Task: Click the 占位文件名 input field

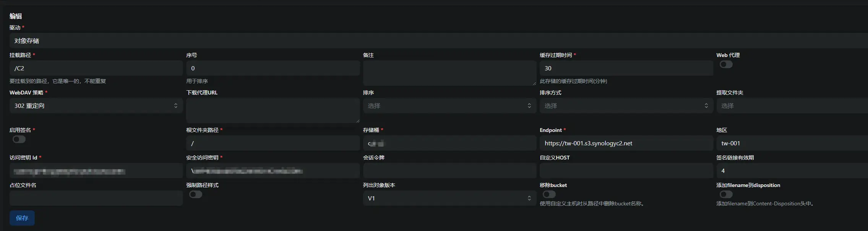Action: [x=96, y=198]
